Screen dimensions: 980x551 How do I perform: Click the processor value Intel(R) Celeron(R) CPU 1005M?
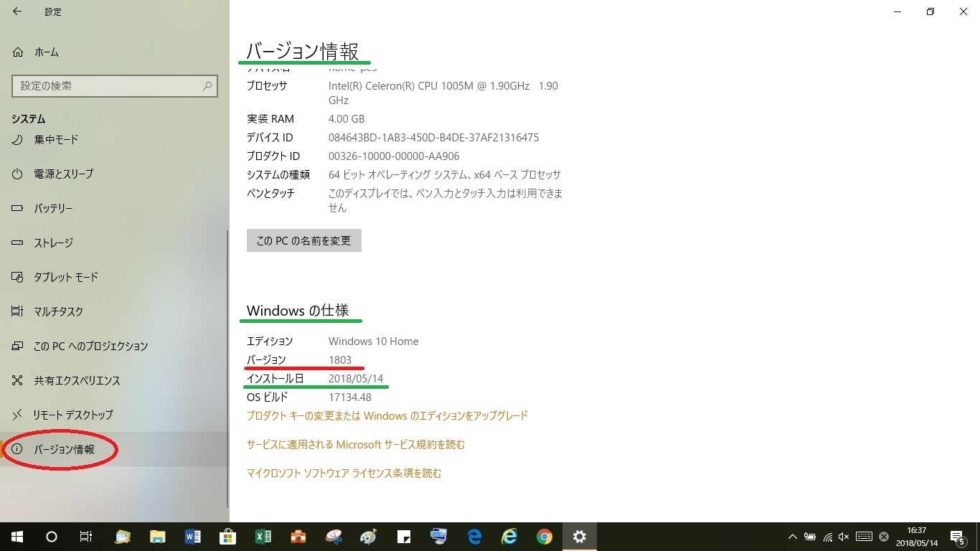pos(443,93)
